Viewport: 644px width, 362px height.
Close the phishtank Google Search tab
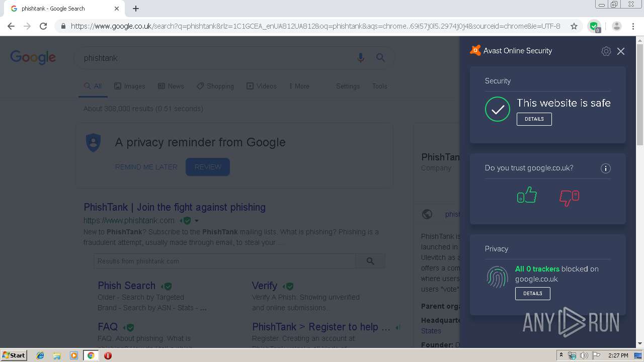tap(117, 9)
